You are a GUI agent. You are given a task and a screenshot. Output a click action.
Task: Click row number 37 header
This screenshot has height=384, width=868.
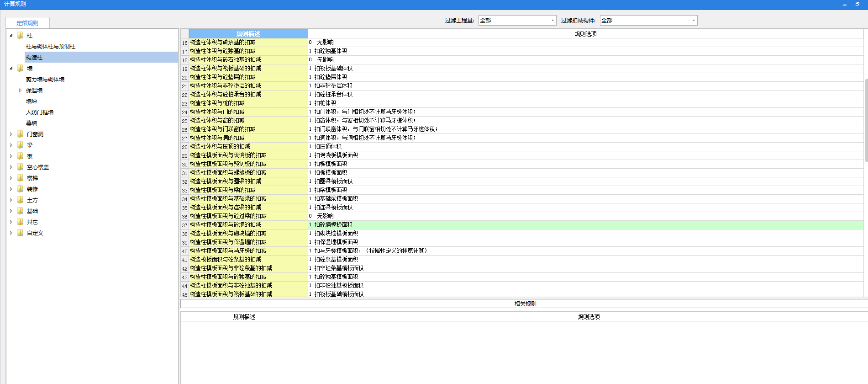click(184, 225)
